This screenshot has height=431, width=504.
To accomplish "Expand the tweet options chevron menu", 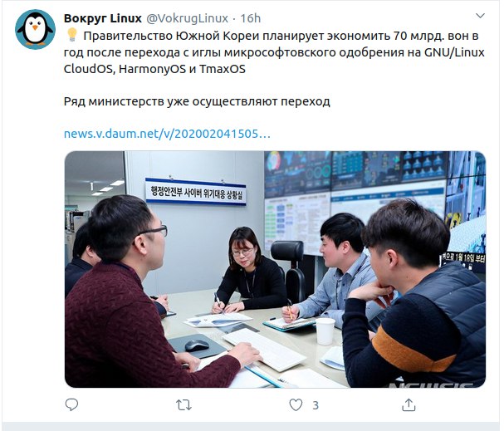I will pyautogui.click(x=480, y=16).
